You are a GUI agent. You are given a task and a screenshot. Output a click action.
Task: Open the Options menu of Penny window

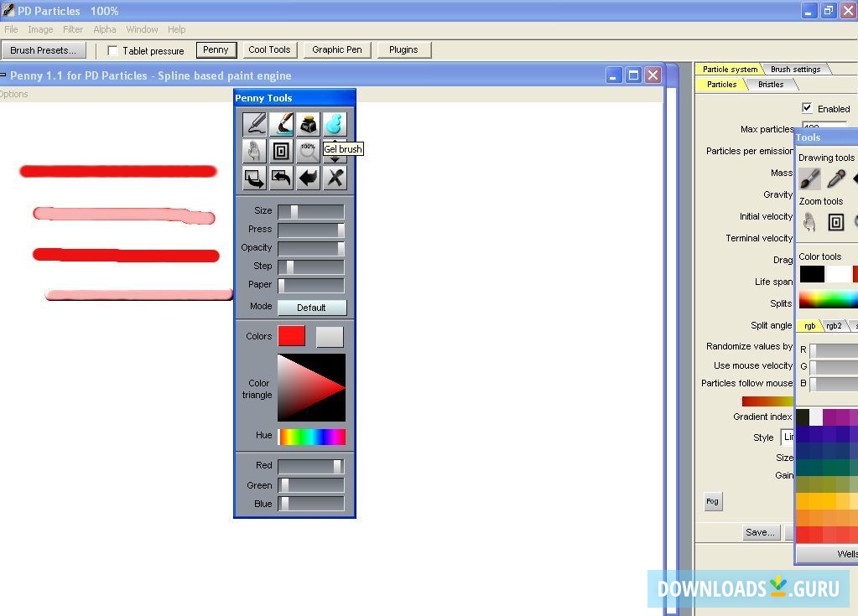pyautogui.click(x=13, y=94)
